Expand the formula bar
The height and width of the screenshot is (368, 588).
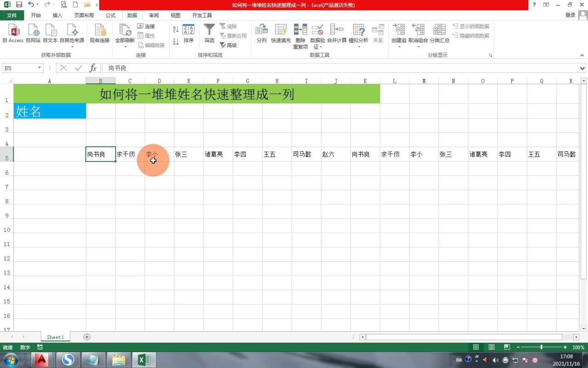coord(582,68)
